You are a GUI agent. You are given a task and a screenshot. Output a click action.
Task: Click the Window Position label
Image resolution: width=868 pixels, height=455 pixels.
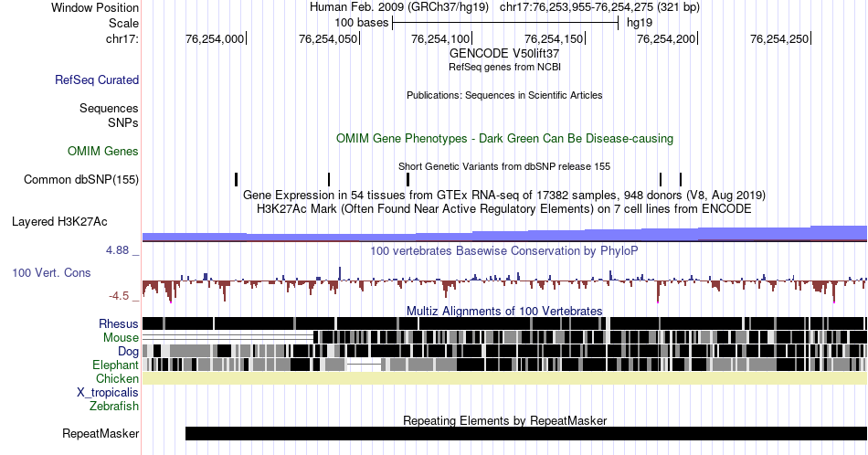point(95,7)
